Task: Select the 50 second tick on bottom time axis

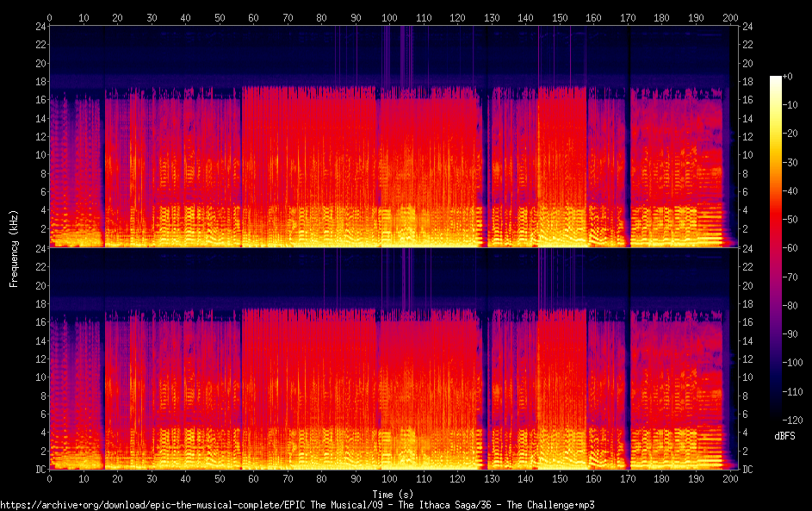Action: (x=220, y=478)
